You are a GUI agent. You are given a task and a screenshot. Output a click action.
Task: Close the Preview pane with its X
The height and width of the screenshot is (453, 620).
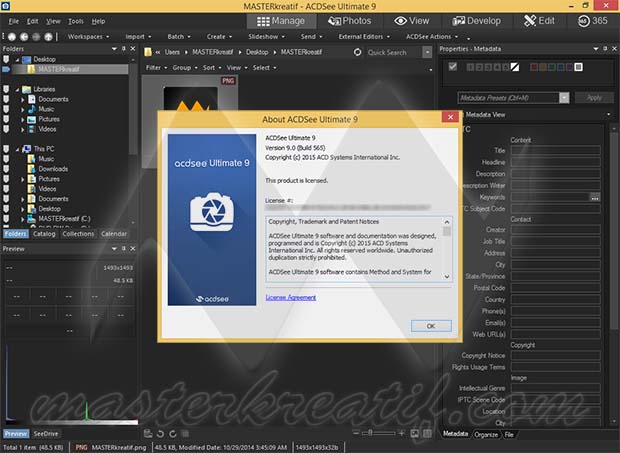coord(133,249)
